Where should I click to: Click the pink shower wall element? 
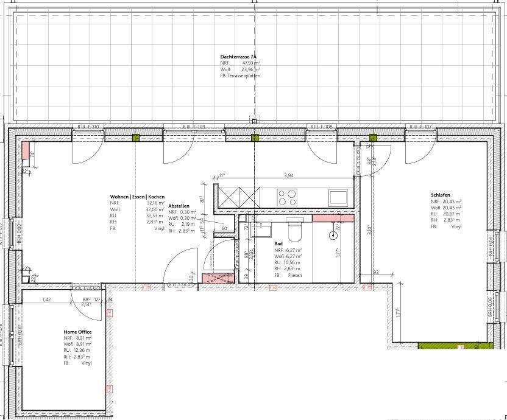coord(333,218)
